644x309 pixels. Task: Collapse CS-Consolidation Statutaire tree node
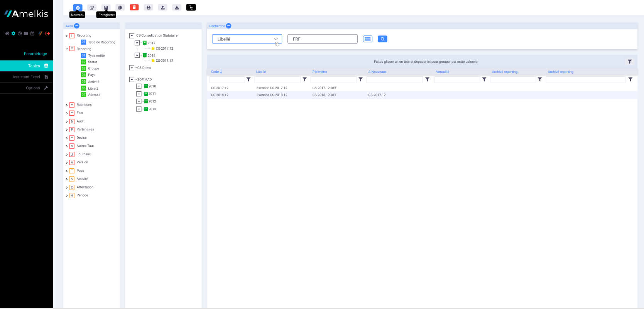[132, 35]
